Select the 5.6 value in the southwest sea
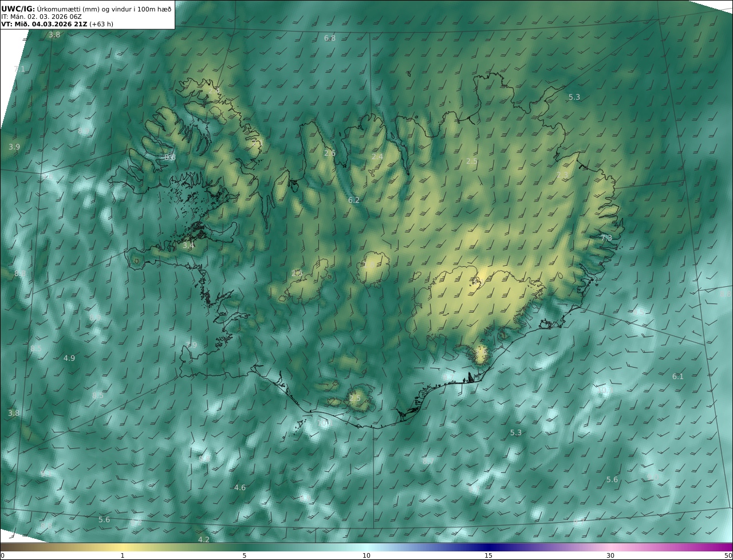The width and height of the screenshot is (733, 560). (x=104, y=520)
